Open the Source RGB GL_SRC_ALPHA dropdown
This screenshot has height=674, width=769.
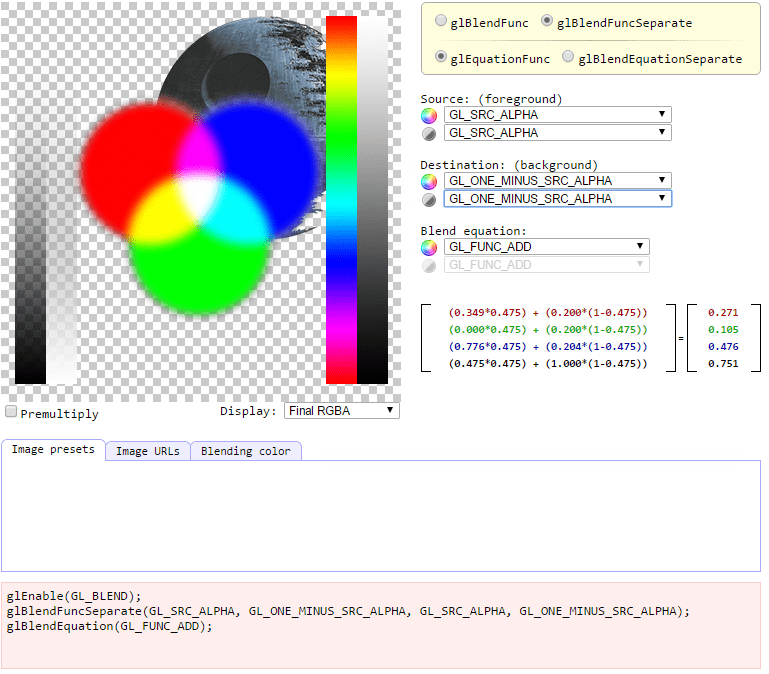(x=558, y=115)
